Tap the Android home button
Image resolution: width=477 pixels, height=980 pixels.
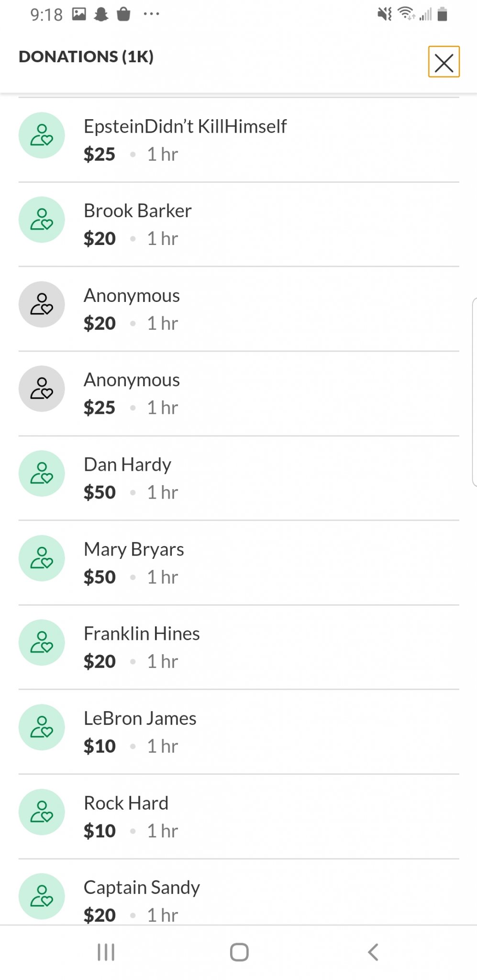click(239, 952)
